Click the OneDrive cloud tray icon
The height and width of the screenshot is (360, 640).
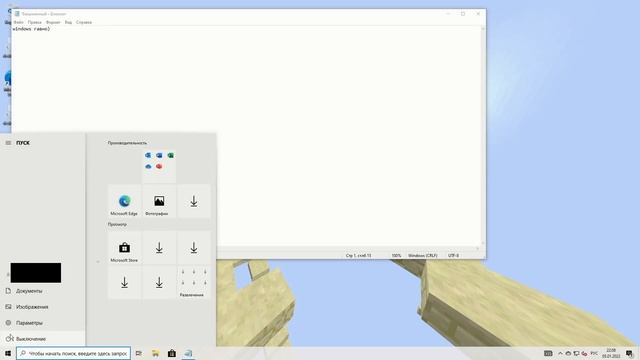tap(568, 353)
